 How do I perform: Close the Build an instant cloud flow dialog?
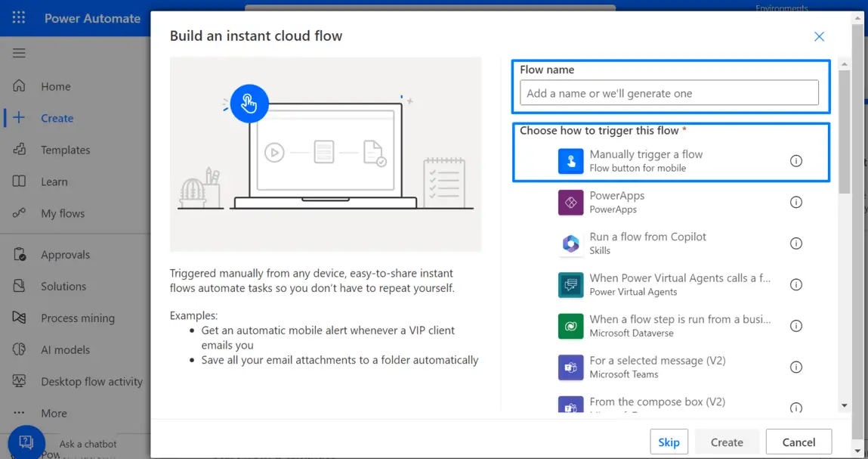tap(819, 36)
